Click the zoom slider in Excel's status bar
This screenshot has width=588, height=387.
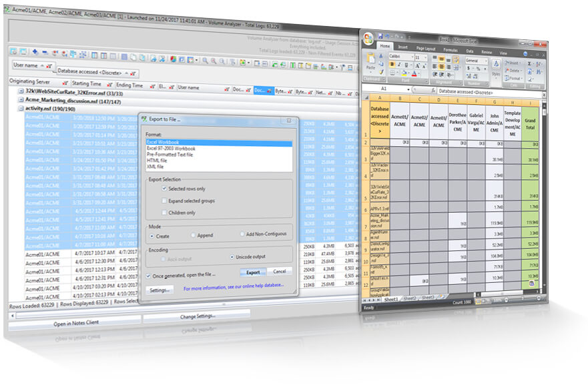click(522, 299)
